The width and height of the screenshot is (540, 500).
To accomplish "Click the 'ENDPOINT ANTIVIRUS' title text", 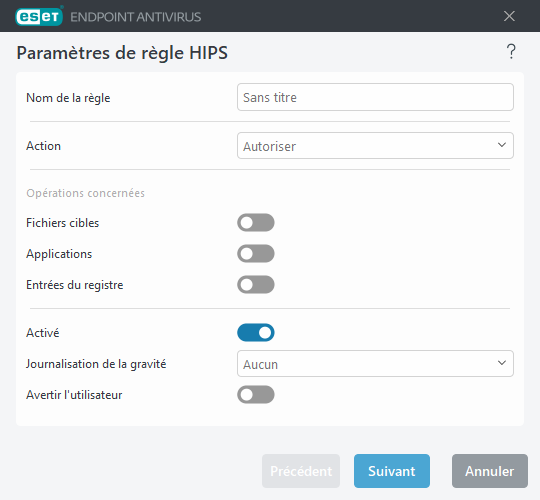I will [x=136, y=17].
